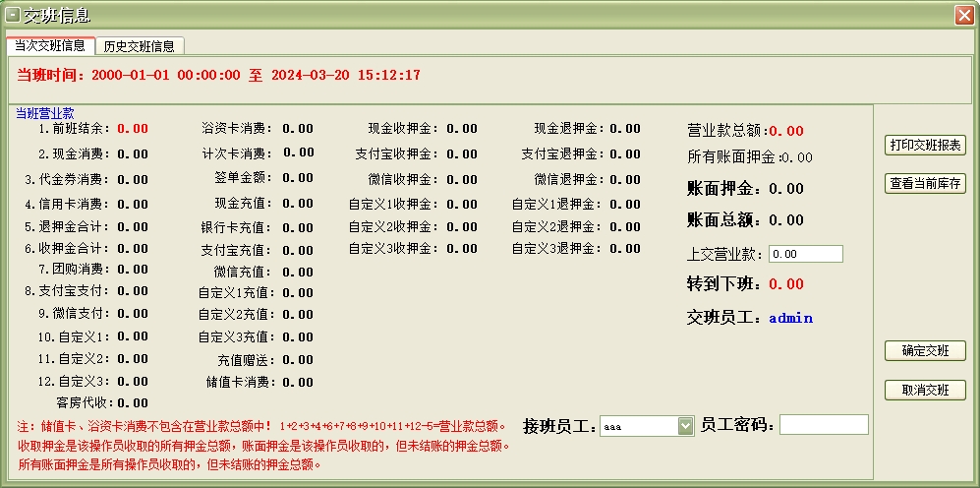Viewport: 980px width, 488px height.
Task: Select the red 转到下班 amount
Action: click(x=786, y=284)
